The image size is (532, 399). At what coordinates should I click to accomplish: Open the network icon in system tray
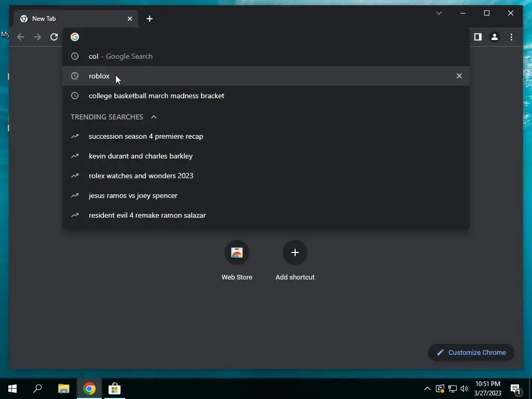[453, 389]
